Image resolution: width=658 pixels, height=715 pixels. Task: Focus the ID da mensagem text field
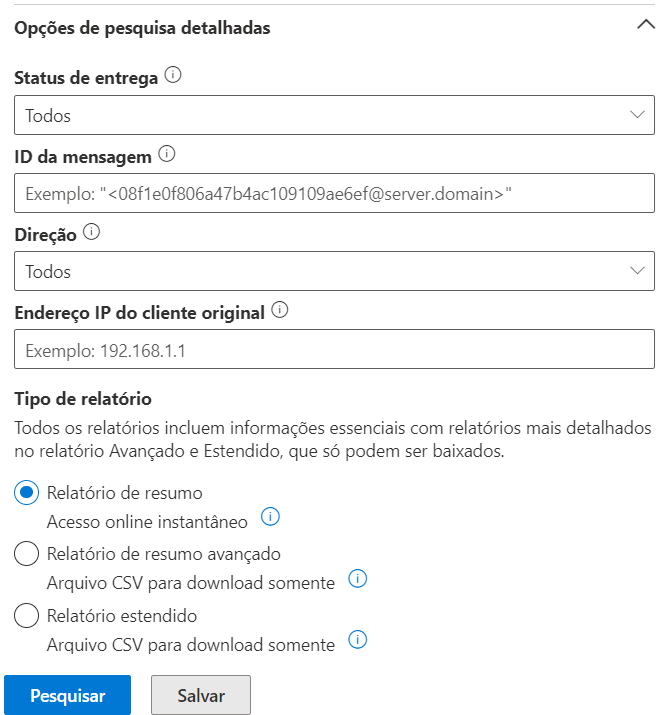[x=334, y=193]
